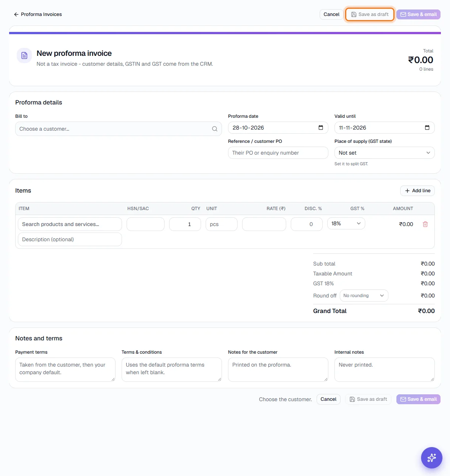Click the Grand Total amount ₹0.00
Viewport: 450px width, 476px height.
pyautogui.click(x=426, y=311)
